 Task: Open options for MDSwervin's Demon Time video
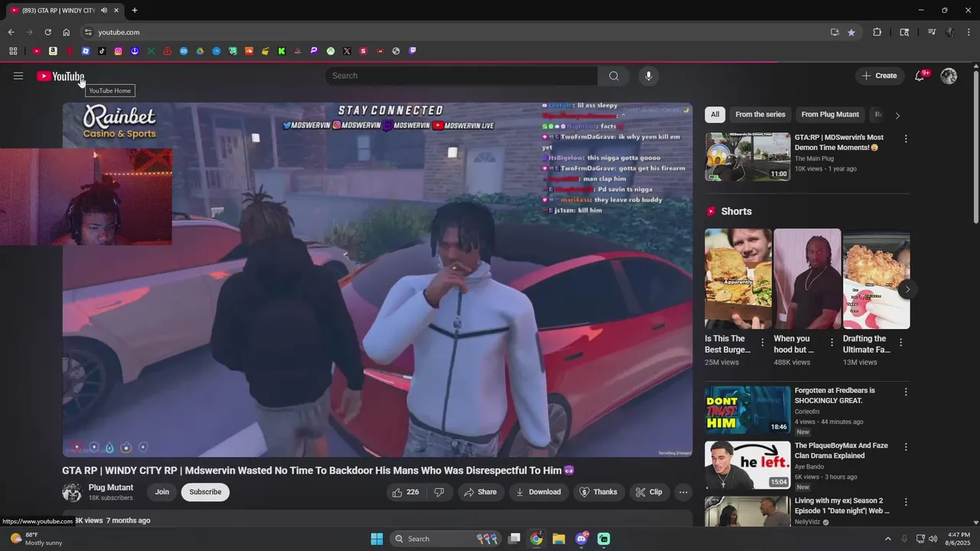(x=906, y=139)
